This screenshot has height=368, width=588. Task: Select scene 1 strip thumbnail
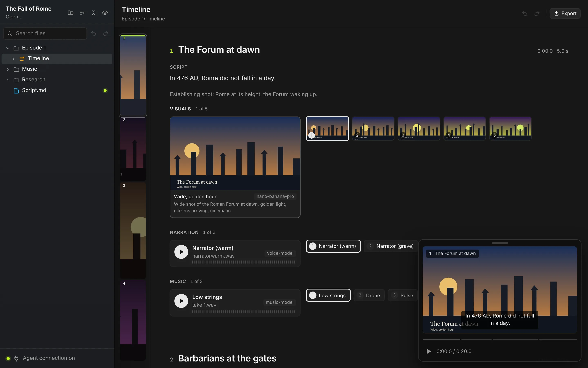133,75
